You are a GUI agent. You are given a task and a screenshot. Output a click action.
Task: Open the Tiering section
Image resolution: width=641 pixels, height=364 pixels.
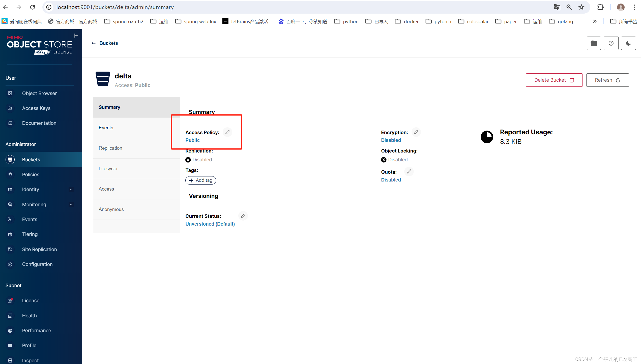30,234
